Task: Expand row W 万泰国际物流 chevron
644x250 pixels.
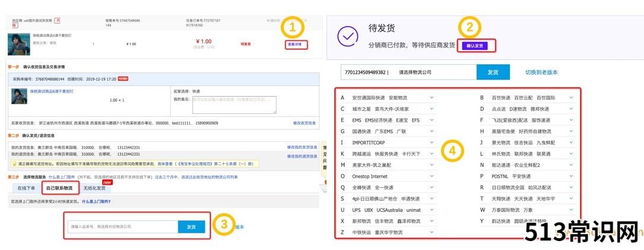Action: tap(572, 210)
